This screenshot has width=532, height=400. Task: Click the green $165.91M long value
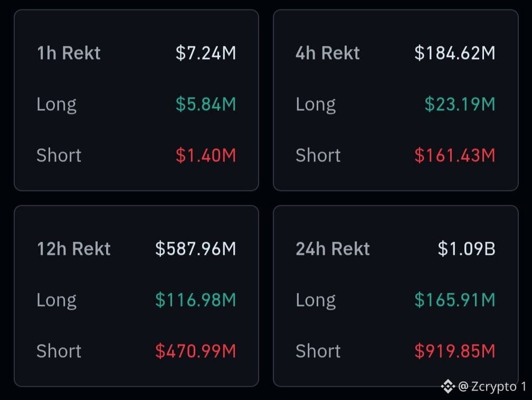(x=454, y=300)
